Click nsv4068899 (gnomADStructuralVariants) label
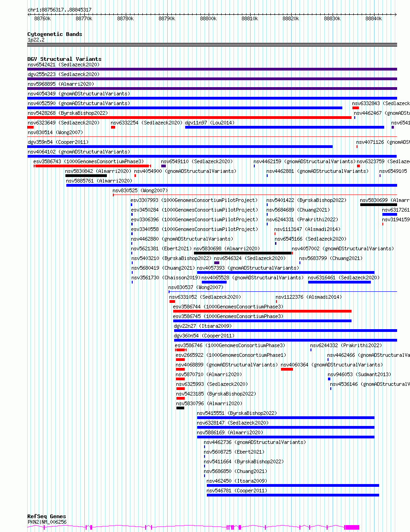The height and width of the screenshot is (532, 410). coord(227,365)
